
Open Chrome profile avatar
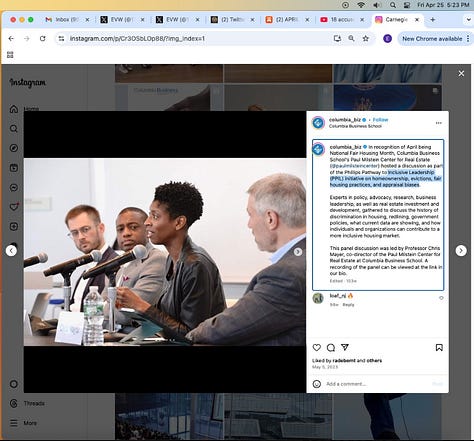click(387, 39)
